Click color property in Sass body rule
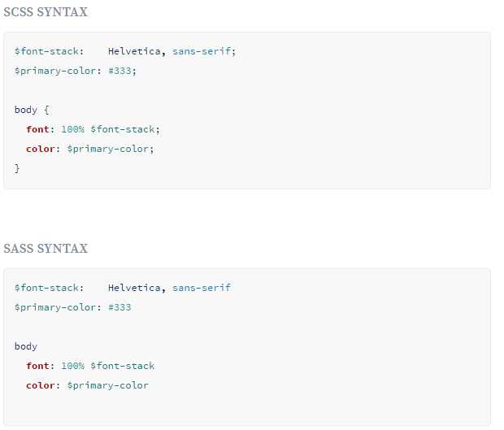This screenshot has width=504, height=430. [x=41, y=385]
